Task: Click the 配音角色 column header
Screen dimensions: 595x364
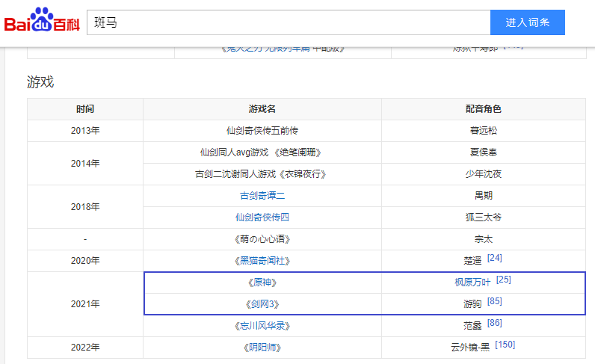Action: (x=484, y=109)
